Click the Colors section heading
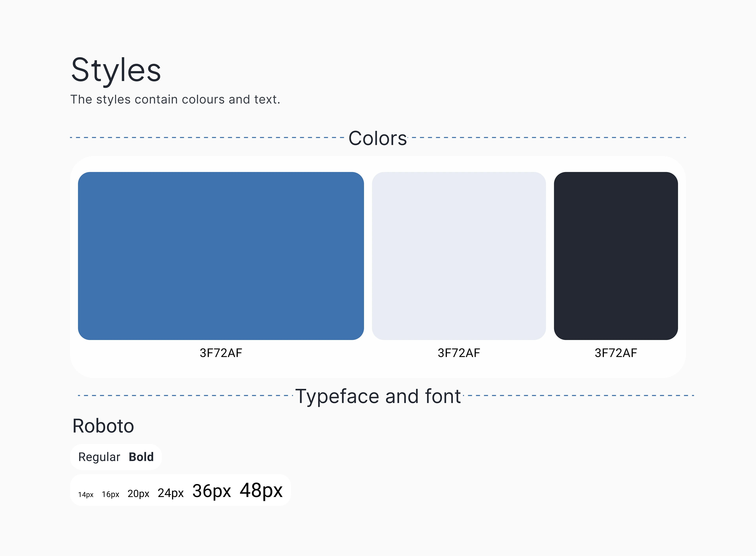 pyautogui.click(x=377, y=138)
